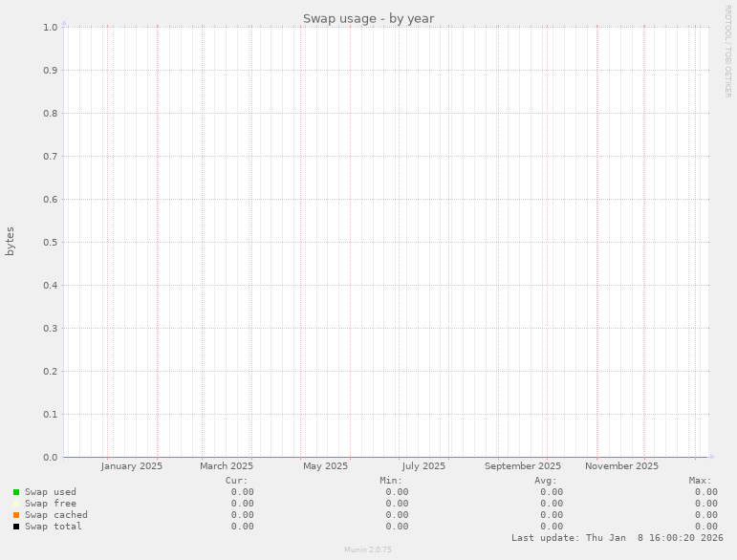Click the 'Swap used' legend label
The width and height of the screenshot is (737, 560).
point(51,492)
